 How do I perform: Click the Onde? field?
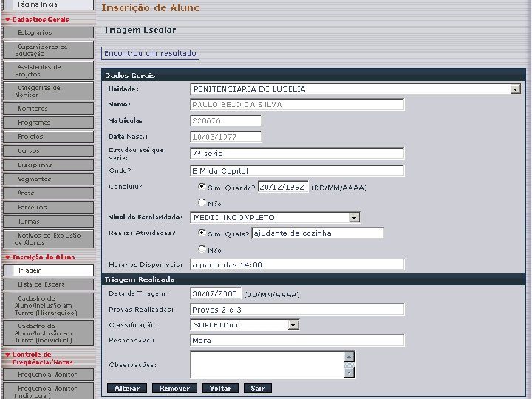coord(297,171)
